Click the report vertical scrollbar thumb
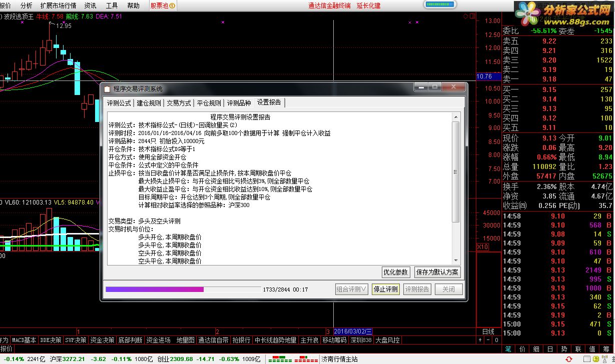The height and width of the screenshot is (364, 615). coord(455,171)
